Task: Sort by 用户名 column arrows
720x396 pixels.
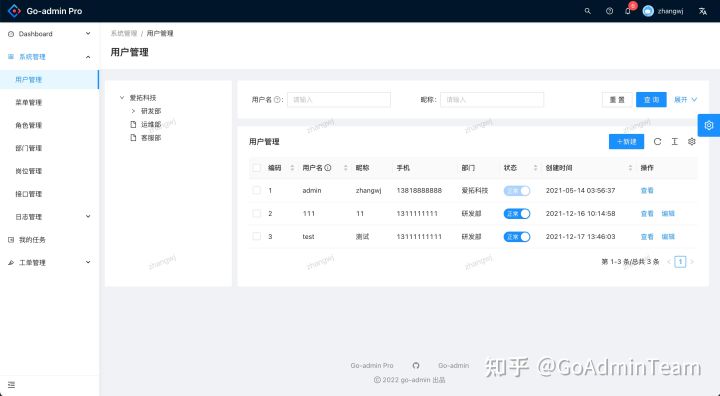Action: point(345,168)
